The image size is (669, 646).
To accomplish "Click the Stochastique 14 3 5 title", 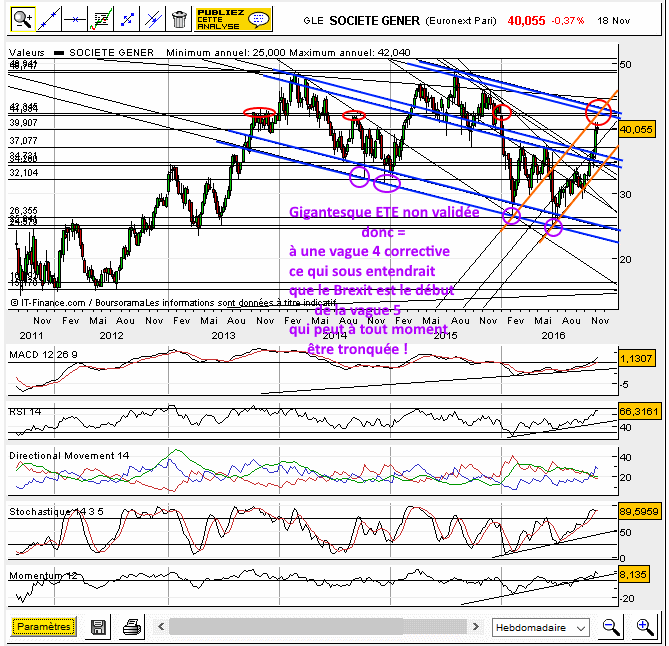I will coord(56,512).
